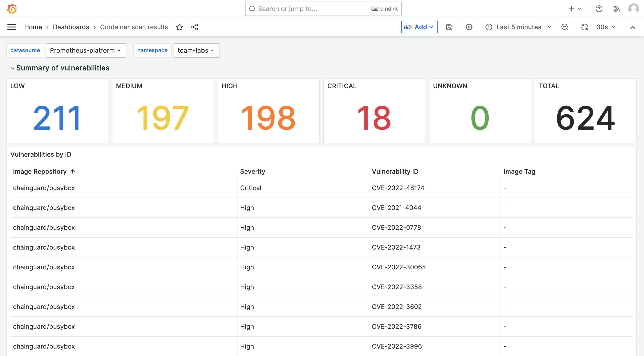This screenshot has width=644, height=356.
Task: Click the MEDIUM value 197
Action: [163, 118]
